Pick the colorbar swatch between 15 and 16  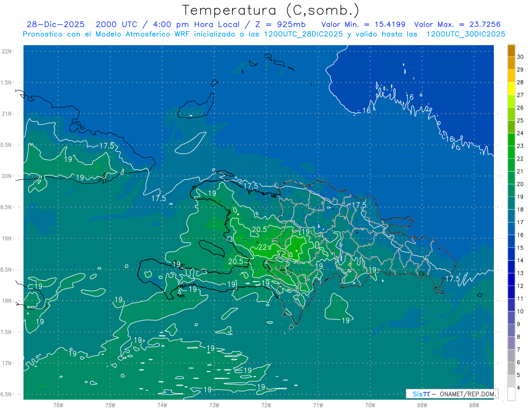(x=511, y=242)
